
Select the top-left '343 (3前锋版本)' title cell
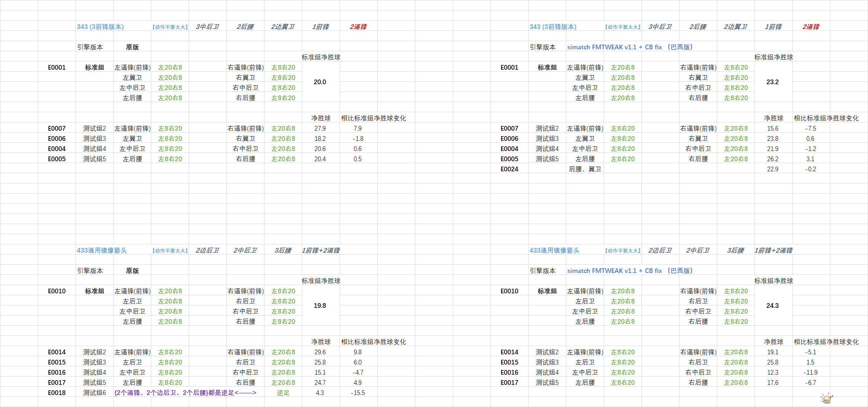pyautogui.click(x=100, y=27)
